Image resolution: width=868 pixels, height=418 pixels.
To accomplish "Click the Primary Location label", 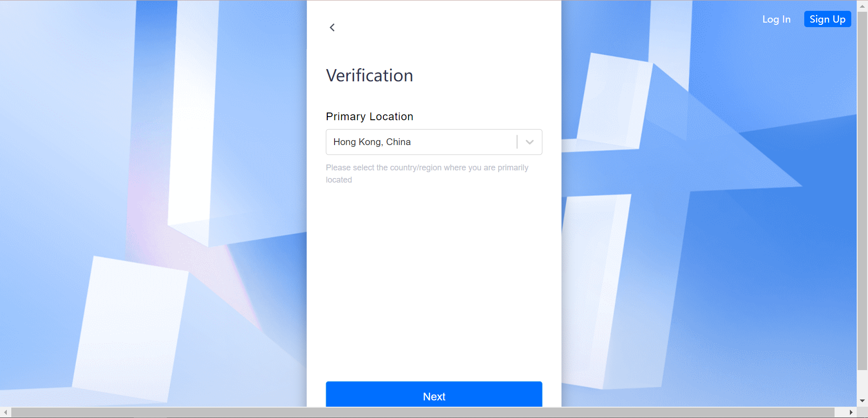I will 369,117.
